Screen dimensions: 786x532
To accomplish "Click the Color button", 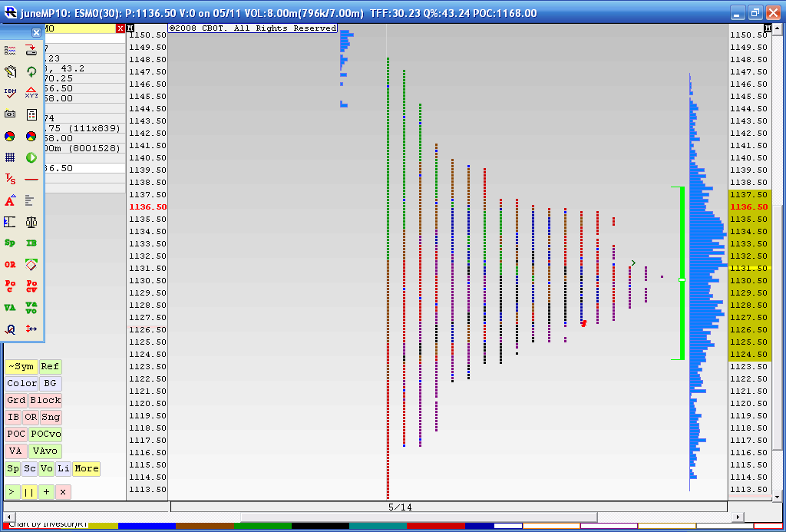I will pyautogui.click(x=22, y=383).
